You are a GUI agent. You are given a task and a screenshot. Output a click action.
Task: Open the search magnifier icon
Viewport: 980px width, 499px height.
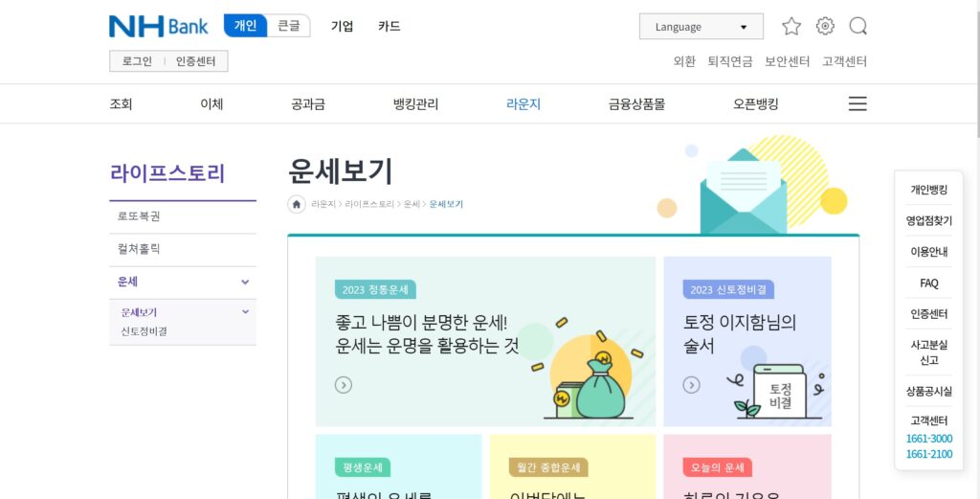pyautogui.click(x=858, y=26)
